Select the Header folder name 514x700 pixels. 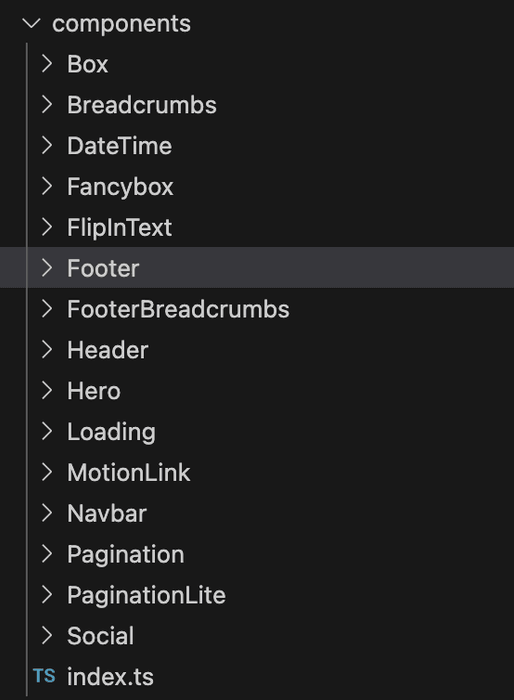[108, 350]
